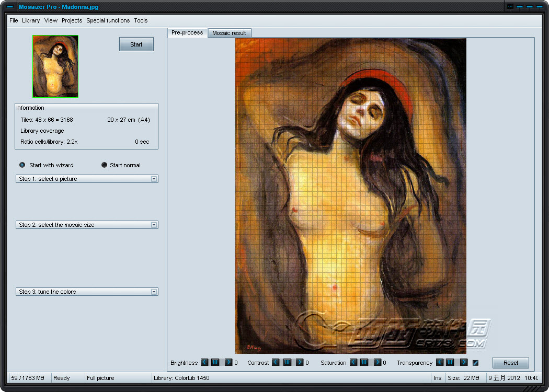Click the Contrast decrease arrow
Viewport: 549px width, 392px height.
[276, 362]
